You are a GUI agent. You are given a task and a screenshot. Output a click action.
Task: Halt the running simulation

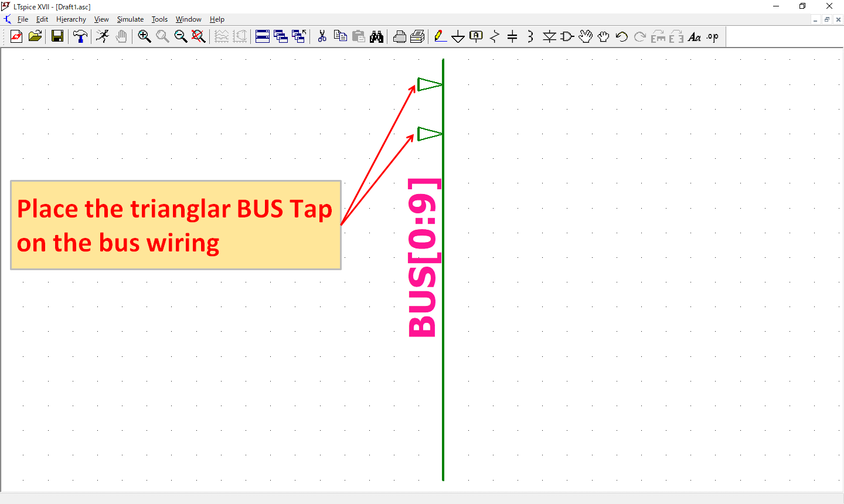tap(102, 36)
